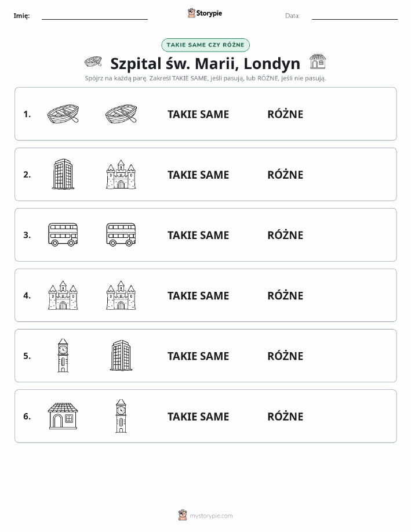Select RÓŻNE for row 6
The width and height of the screenshot is (411, 532).
tap(285, 417)
